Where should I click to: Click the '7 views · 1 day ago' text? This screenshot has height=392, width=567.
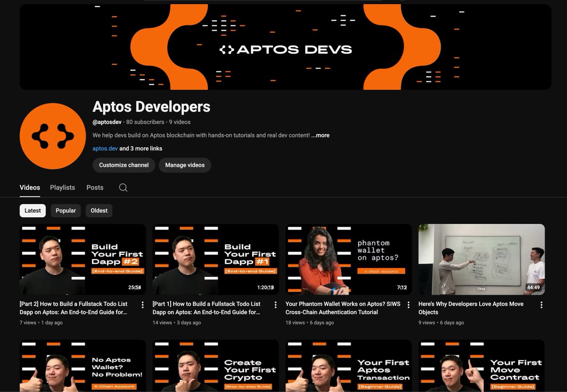(x=41, y=323)
